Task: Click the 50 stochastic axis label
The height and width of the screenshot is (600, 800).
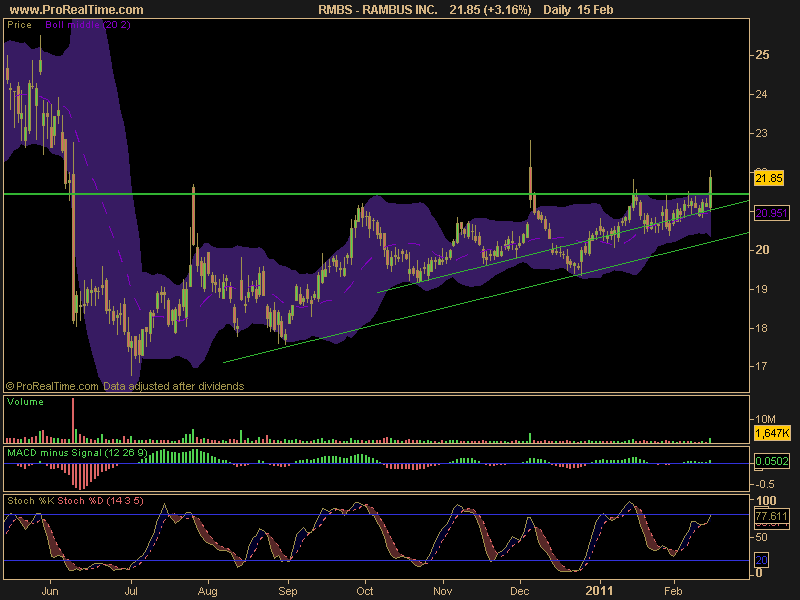Action: pos(761,537)
